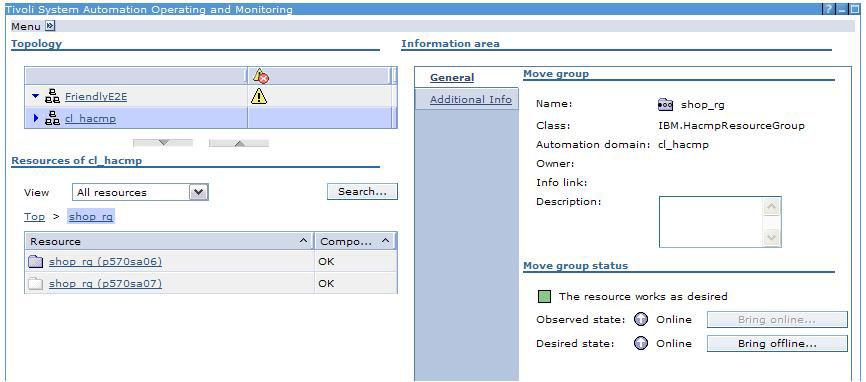Click the IBM.HacmpResourceGroup class value

click(x=731, y=126)
